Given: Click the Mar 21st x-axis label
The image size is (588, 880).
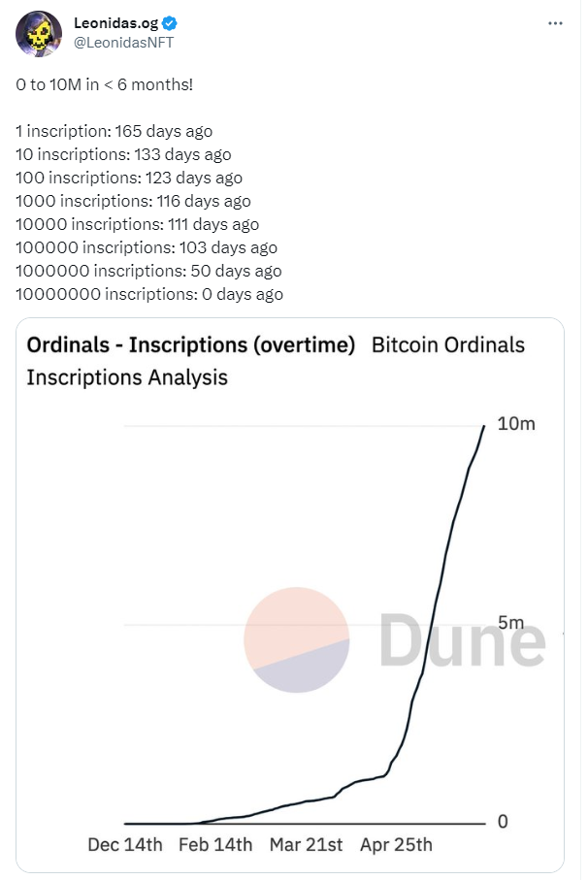Looking at the screenshot, I should pos(307,845).
